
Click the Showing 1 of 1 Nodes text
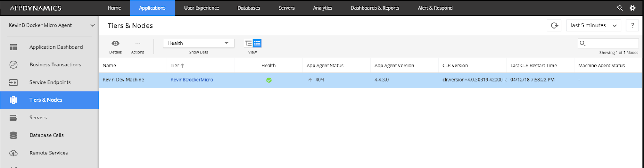tap(619, 53)
